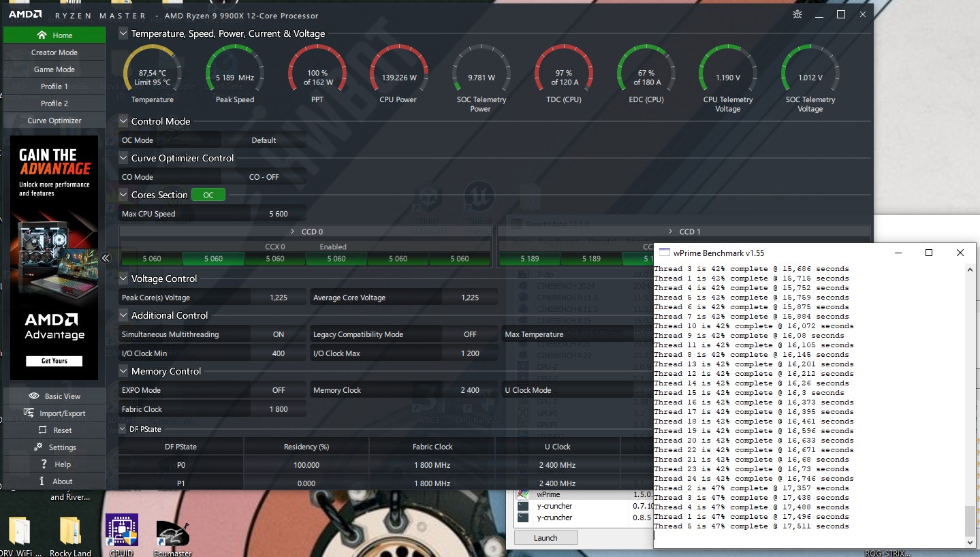Click the house icon on the Home entry
This screenshot has width=980, height=557.
click(42, 35)
